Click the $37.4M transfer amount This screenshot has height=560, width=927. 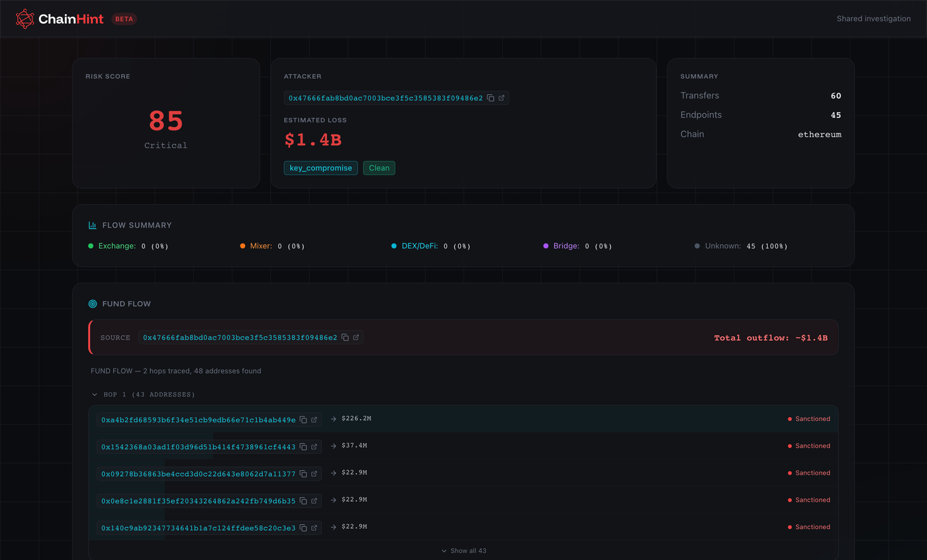pyautogui.click(x=354, y=446)
